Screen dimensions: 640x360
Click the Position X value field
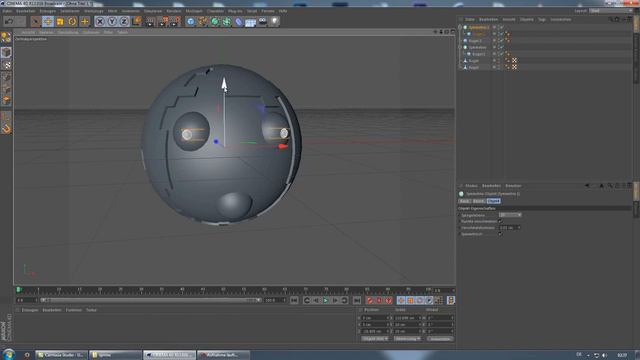coord(375,318)
